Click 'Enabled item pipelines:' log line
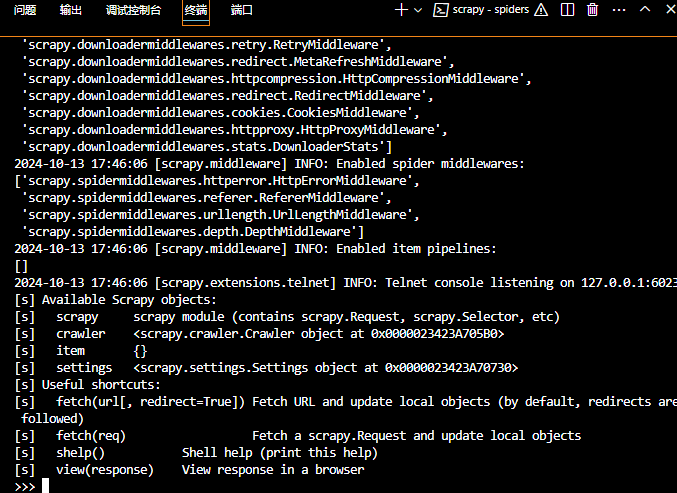Viewport: 677px width, 493px height. [256, 249]
